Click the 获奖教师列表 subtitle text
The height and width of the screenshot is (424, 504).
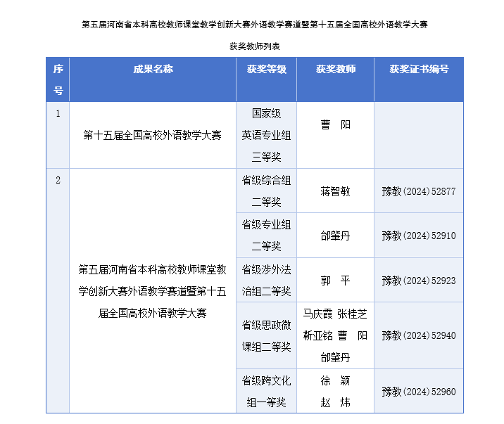255,46
